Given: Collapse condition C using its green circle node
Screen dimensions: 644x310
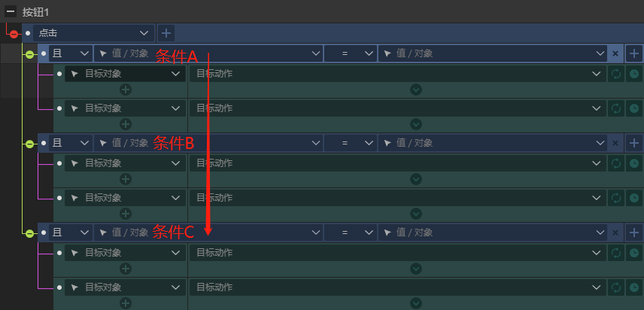Looking at the screenshot, I should coord(29,233).
